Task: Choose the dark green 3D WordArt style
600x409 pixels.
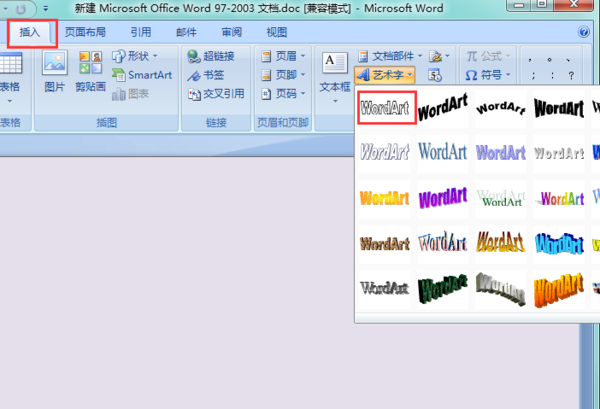Action: point(443,289)
